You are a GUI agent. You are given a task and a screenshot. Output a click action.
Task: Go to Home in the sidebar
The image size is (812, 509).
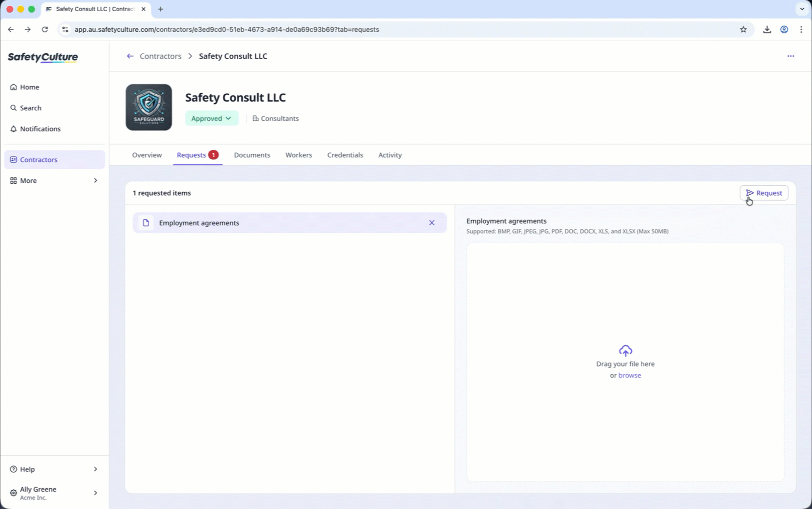click(54, 87)
